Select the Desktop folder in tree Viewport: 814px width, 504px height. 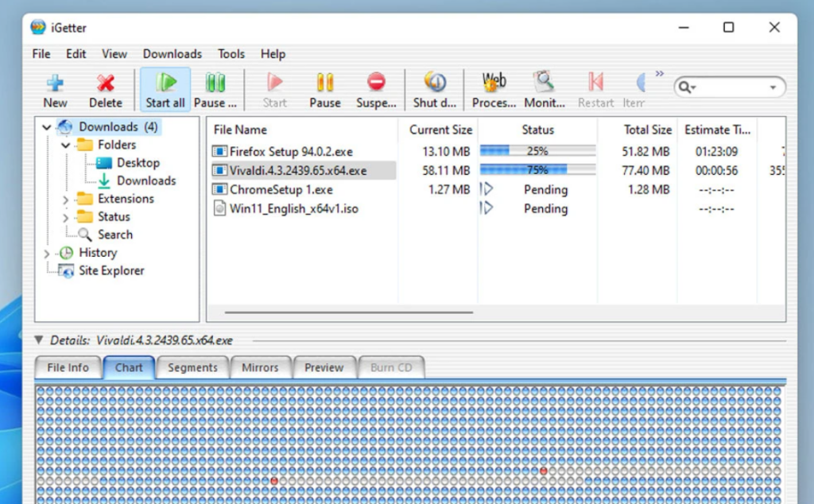[x=138, y=163]
